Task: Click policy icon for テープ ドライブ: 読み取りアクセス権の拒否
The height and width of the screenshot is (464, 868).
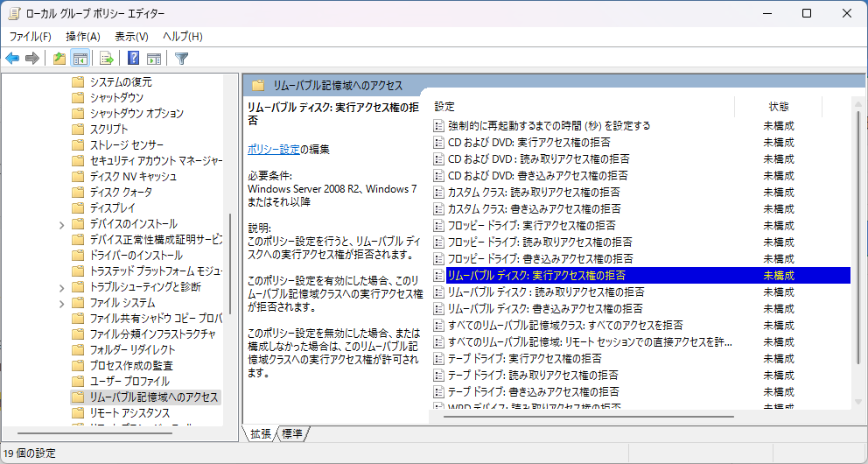Action: click(x=438, y=375)
